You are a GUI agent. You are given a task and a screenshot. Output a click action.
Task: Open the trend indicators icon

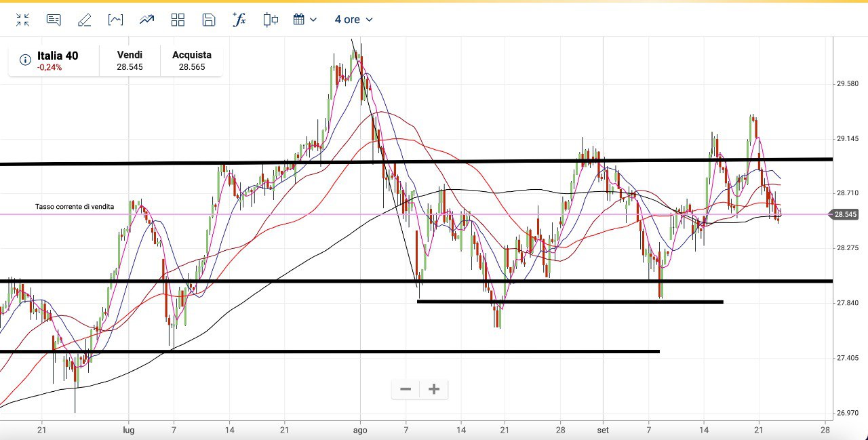(146, 20)
